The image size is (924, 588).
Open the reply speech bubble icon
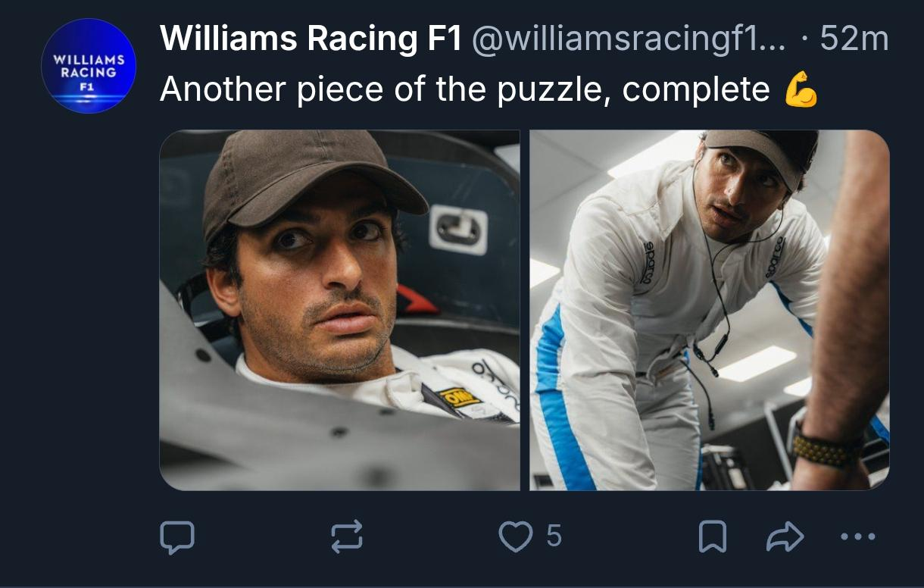pos(177,536)
